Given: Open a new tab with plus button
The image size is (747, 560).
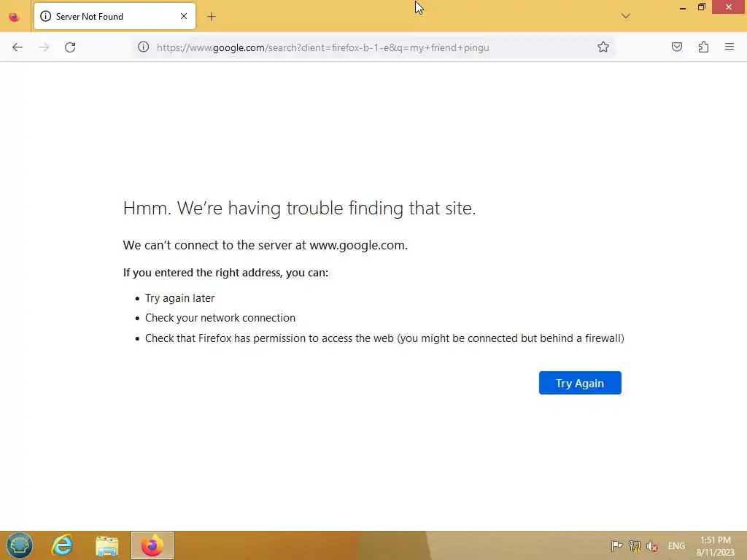Looking at the screenshot, I should click(211, 17).
